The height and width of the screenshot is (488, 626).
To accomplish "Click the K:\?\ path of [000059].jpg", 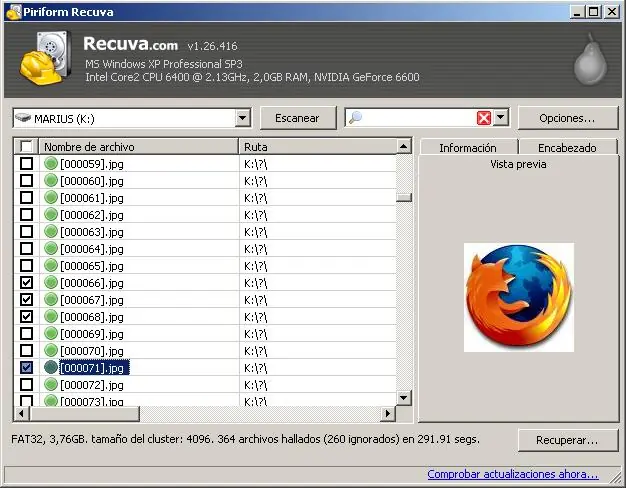I will [x=256, y=164].
